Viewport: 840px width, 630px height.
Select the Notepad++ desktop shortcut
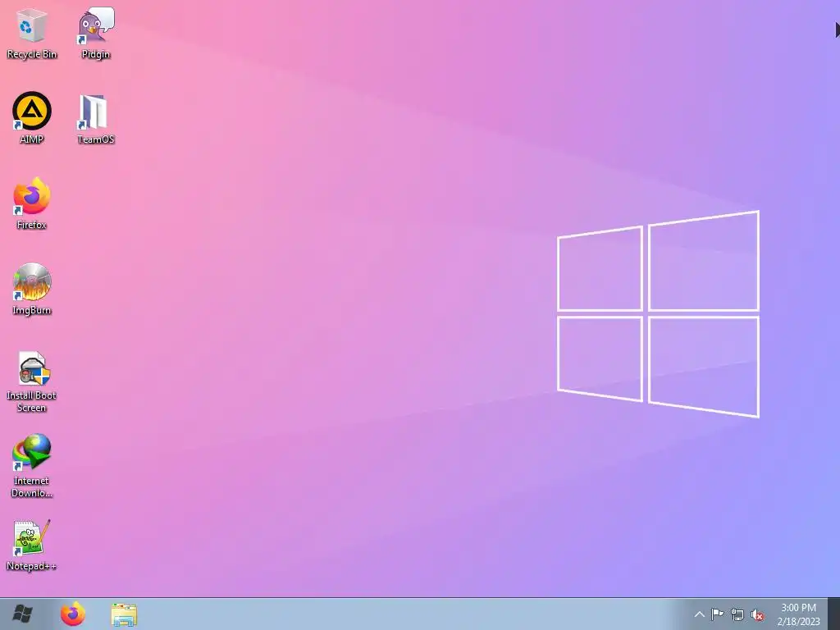(x=32, y=546)
